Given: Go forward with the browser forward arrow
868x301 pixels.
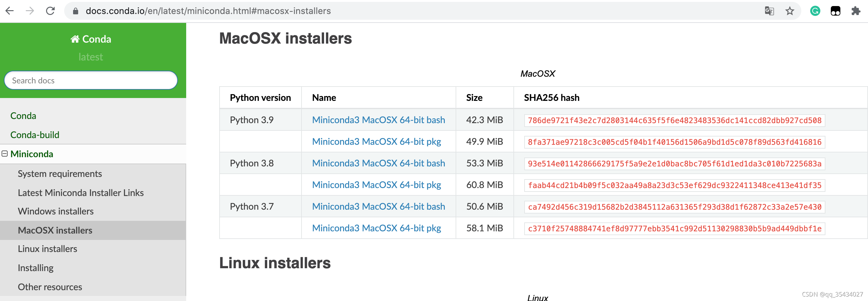Looking at the screenshot, I should coord(30,11).
